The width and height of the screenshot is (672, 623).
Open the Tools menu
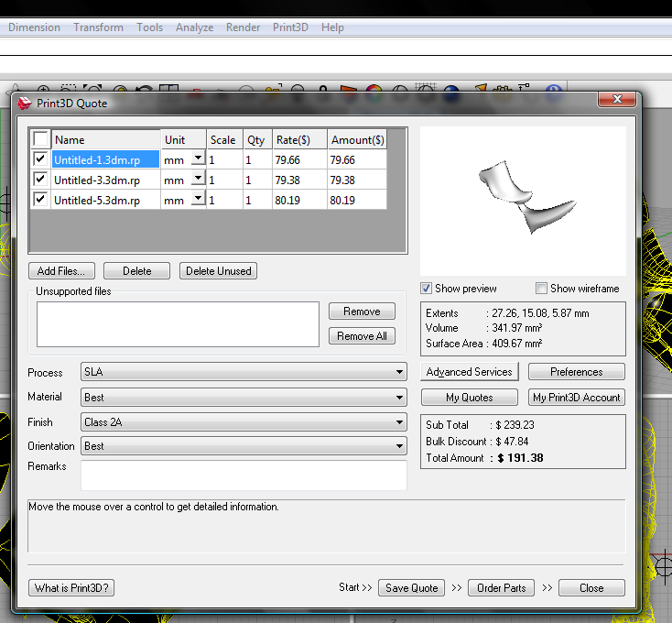[x=149, y=27]
